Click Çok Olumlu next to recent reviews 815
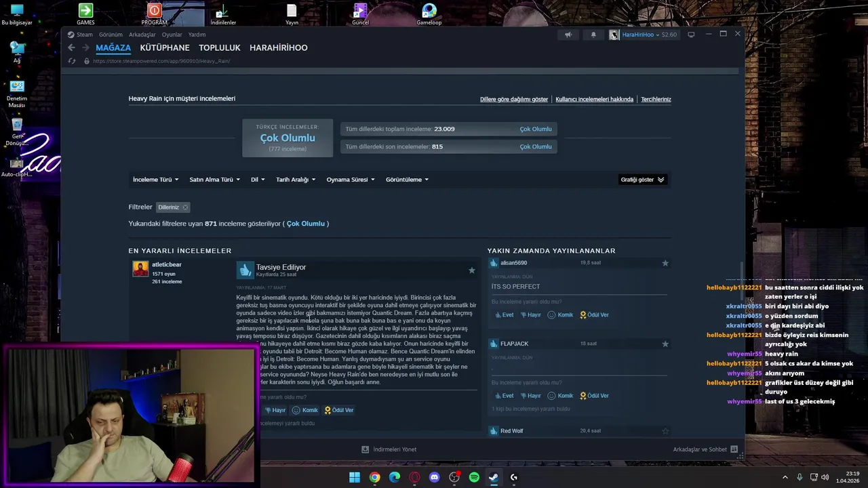Image resolution: width=868 pixels, height=488 pixels. point(536,146)
